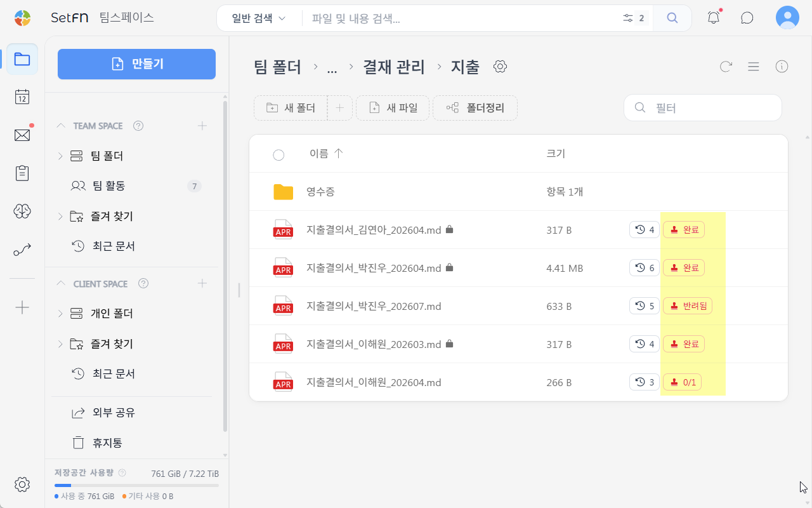The width and height of the screenshot is (812, 508).
Task: Click help icon next to 저장공간 사용량
Action: tap(122, 473)
